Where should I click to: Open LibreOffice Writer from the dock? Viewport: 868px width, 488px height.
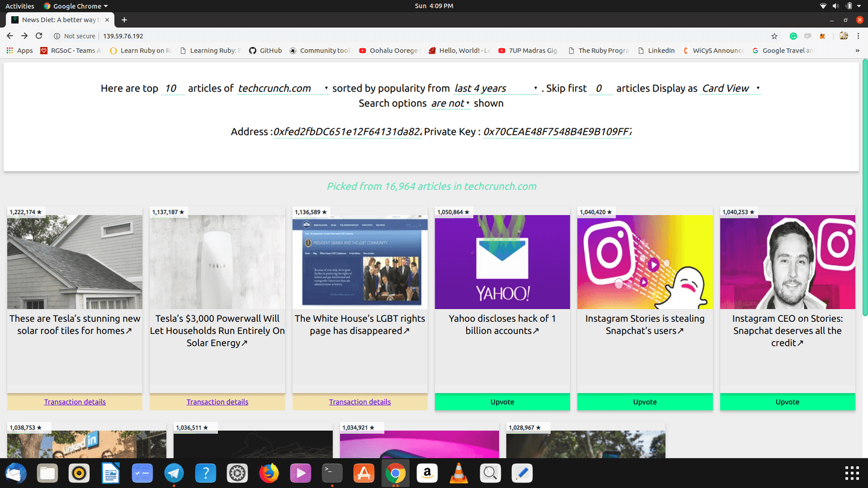pyautogui.click(x=110, y=474)
